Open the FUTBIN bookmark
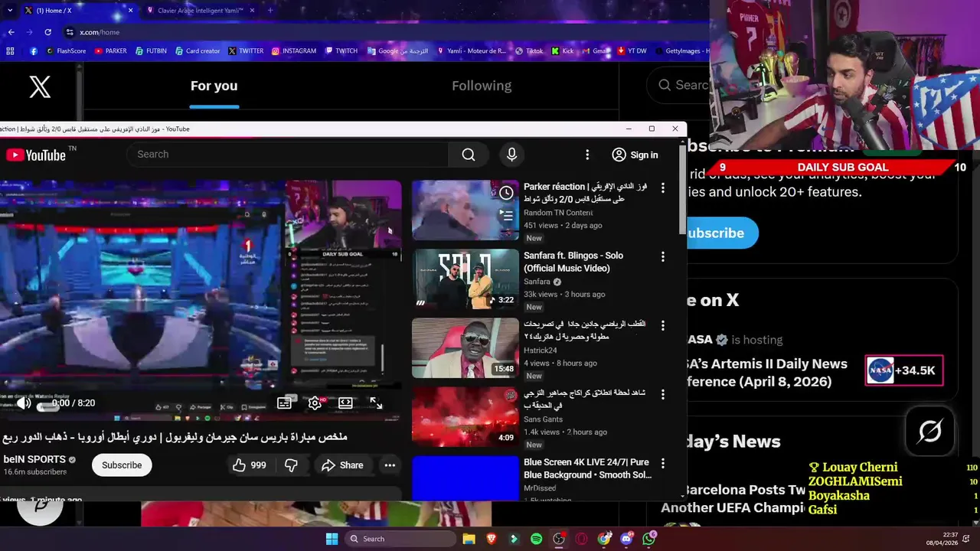Image resolution: width=980 pixels, height=551 pixels. pyautogui.click(x=151, y=51)
